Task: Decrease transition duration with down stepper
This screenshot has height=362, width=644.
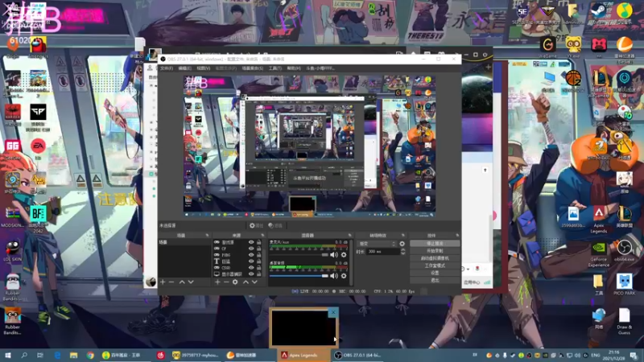Action: 402,253
